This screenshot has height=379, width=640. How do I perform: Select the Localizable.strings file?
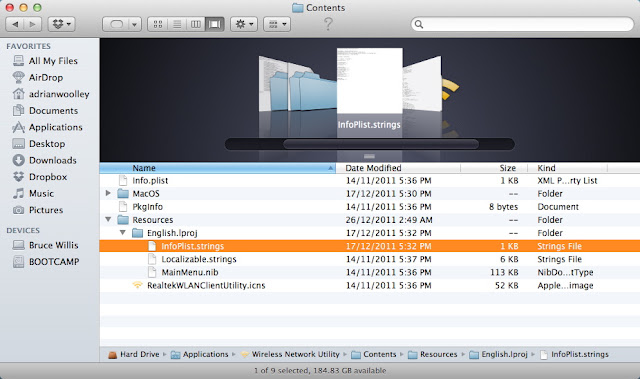coord(370,259)
